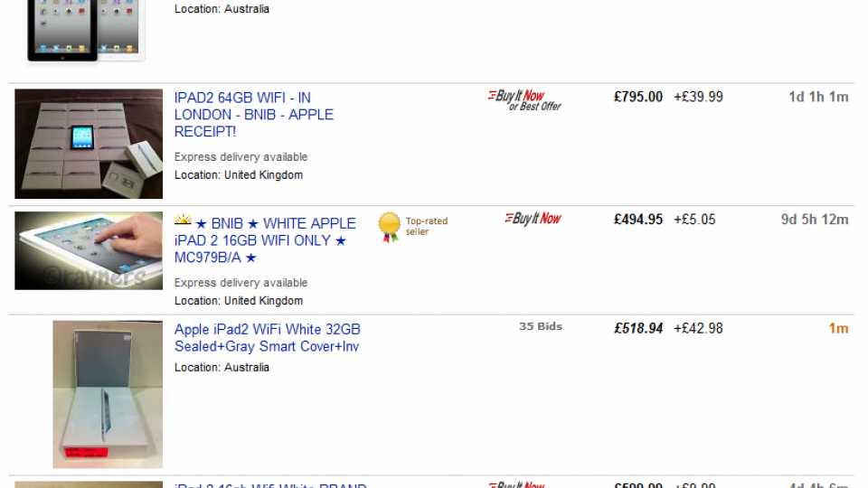Click the orange 1m time remaining

(838, 329)
